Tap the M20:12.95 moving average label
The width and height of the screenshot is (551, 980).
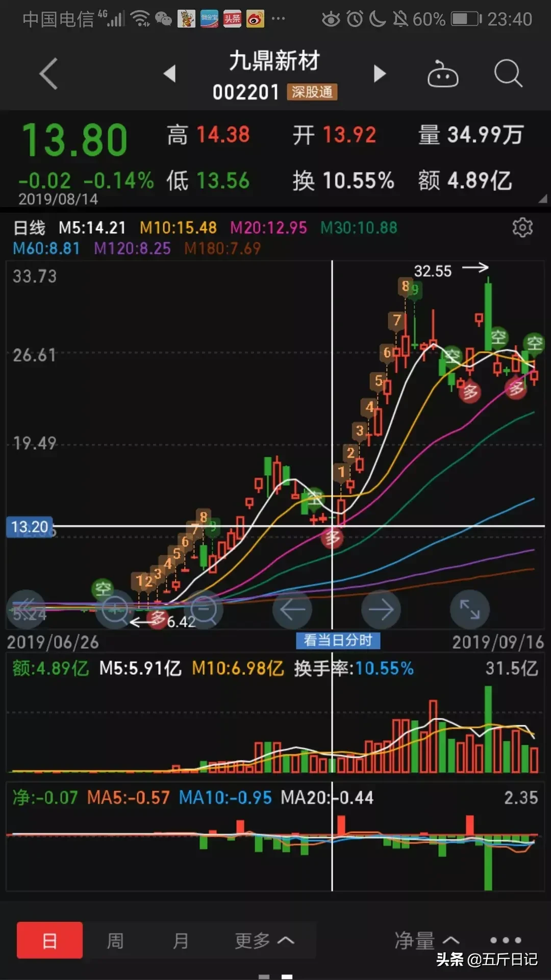268,228
